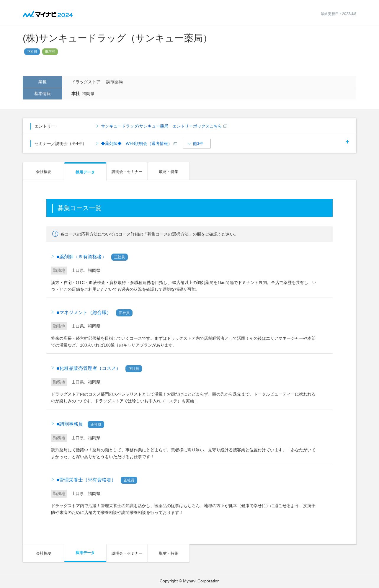Open ■化粧品販売管理者（コスメ） course link
This screenshot has height=588, width=379.
click(x=88, y=368)
